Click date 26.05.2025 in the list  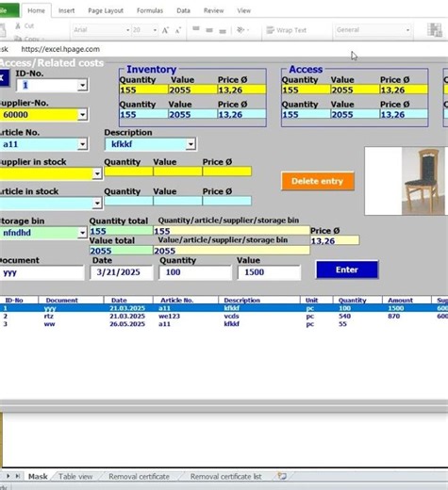click(x=127, y=324)
